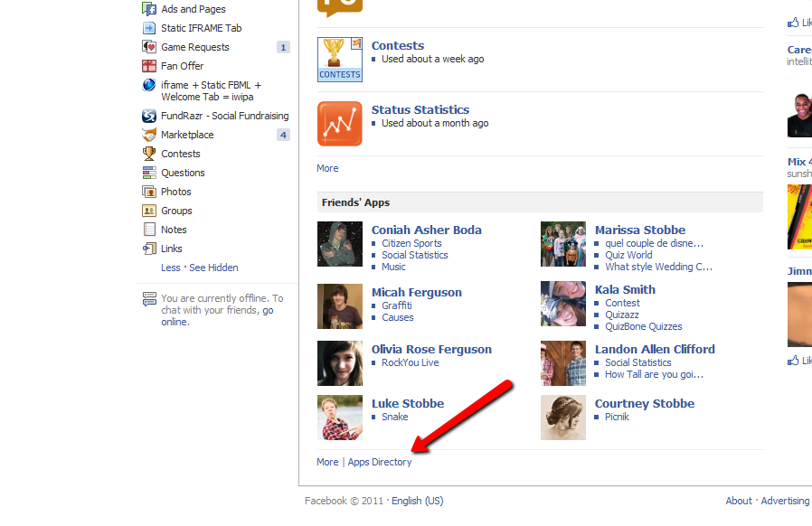Click the chat offline icon

[x=149, y=299]
